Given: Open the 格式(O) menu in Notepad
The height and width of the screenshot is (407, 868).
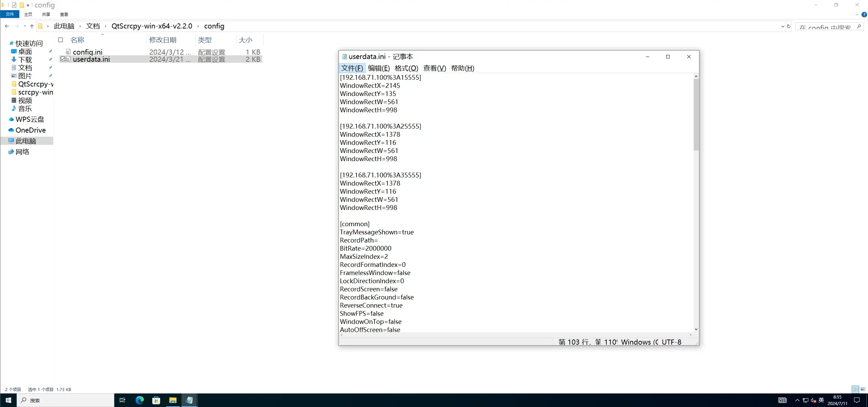Looking at the screenshot, I should pos(406,68).
